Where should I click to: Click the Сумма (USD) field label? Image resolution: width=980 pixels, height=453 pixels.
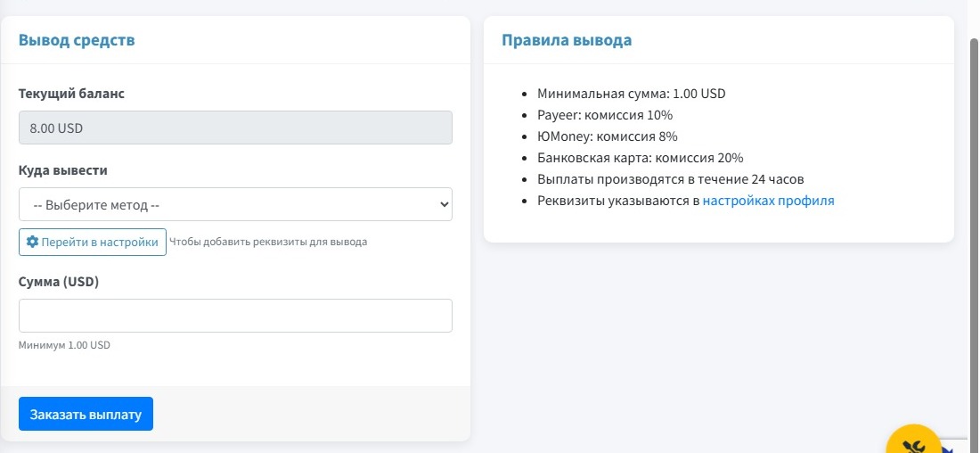[59, 281]
